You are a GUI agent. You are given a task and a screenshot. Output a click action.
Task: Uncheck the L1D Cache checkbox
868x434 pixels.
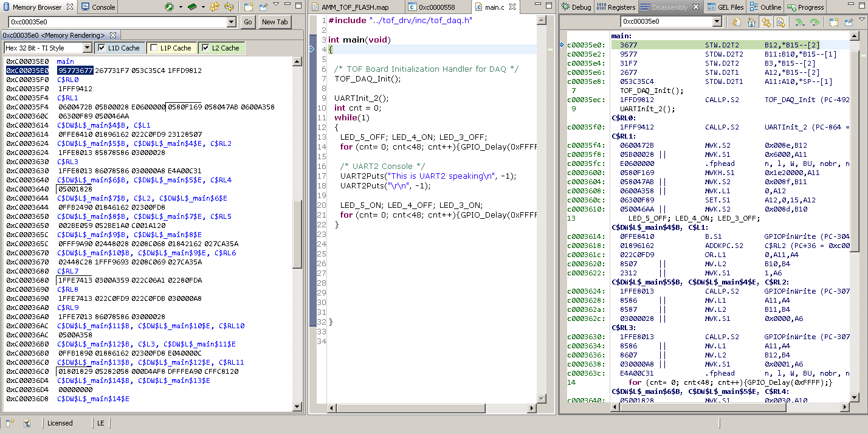point(102,48)
